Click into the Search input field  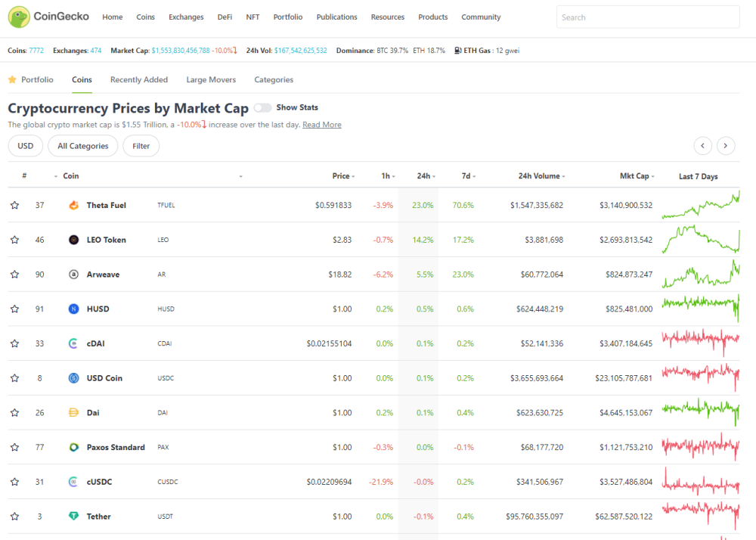click(x=648, y=17)
